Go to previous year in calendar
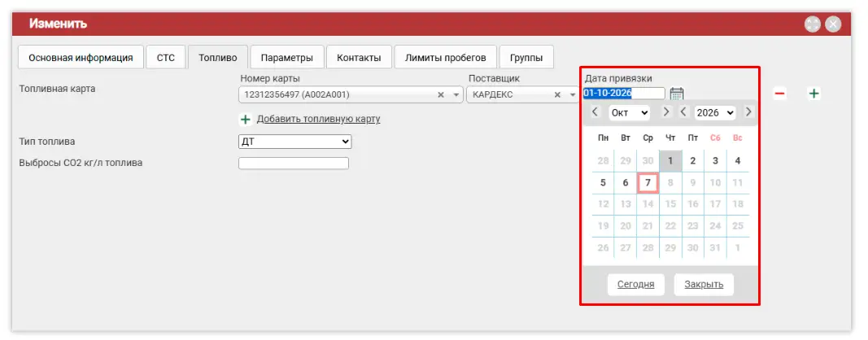The height and width of the screenshot is (340, 868). point(683,112)
